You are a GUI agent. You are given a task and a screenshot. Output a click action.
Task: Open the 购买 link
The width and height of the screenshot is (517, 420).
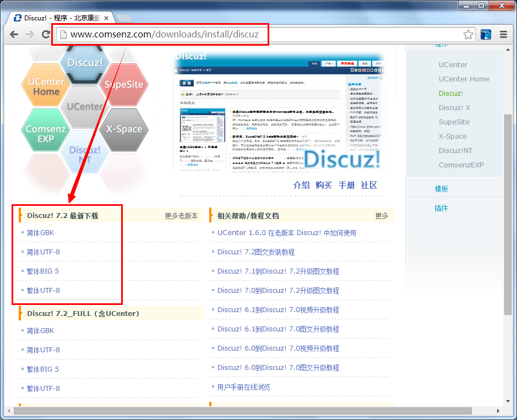(x=324, y=186)
